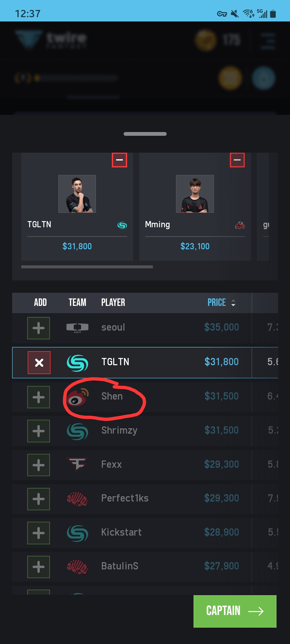Viewport: 290px width, 644px height.
Task: Add Shen with the plus icon
Action: pyautogui.click(x=38, y=397)
